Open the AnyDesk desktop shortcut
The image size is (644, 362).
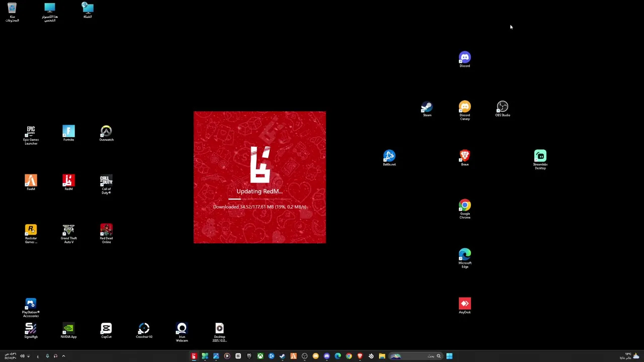point(464,306)
